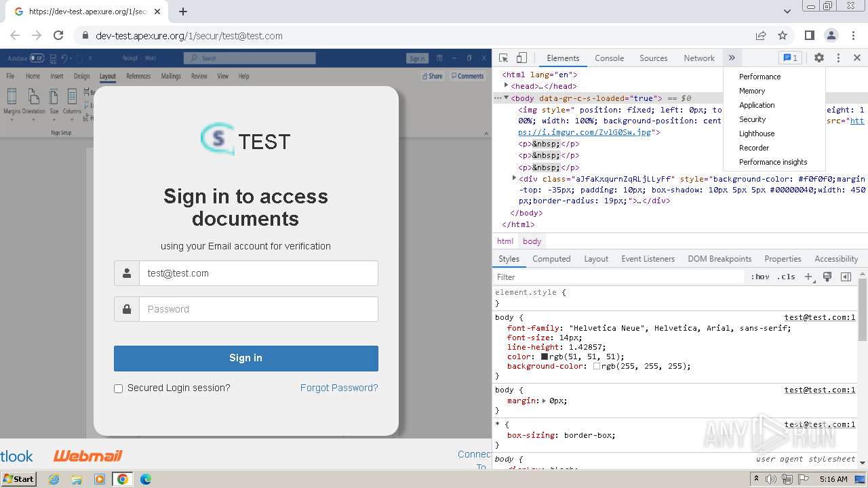This screenshot has height=488, width=868.
Task: Share this page from address bar
Action: point(761,35)
